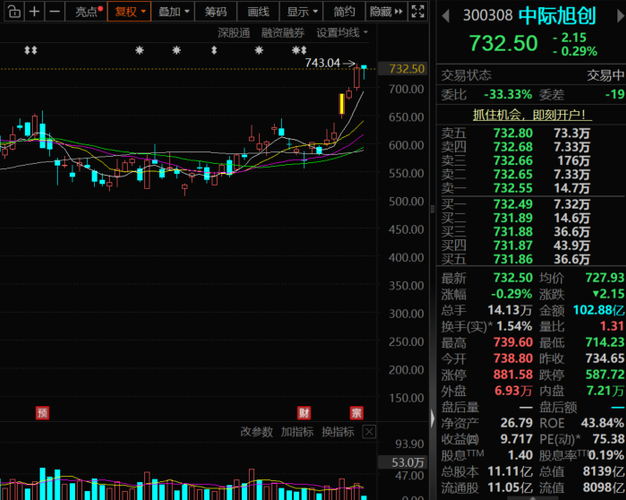Click the 金额 102.88亿 turnover value
Viewport: 626px width, 500px height.
[598, 310]
